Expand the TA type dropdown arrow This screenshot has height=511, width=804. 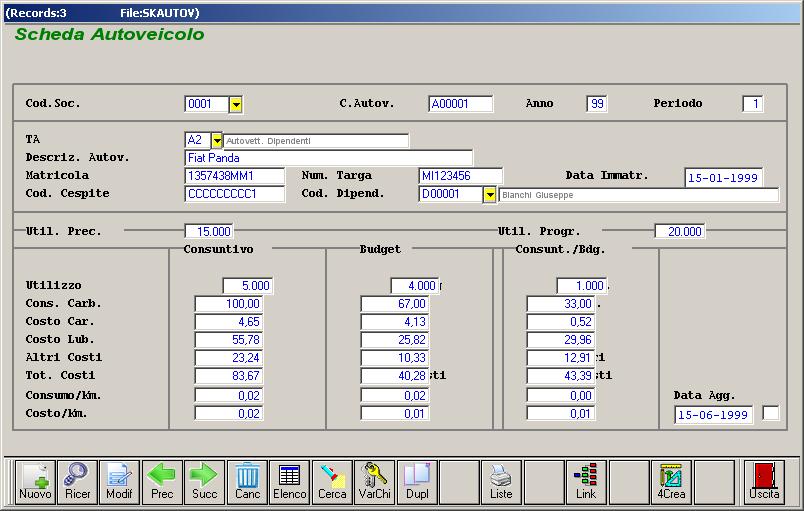coord(217,140)
